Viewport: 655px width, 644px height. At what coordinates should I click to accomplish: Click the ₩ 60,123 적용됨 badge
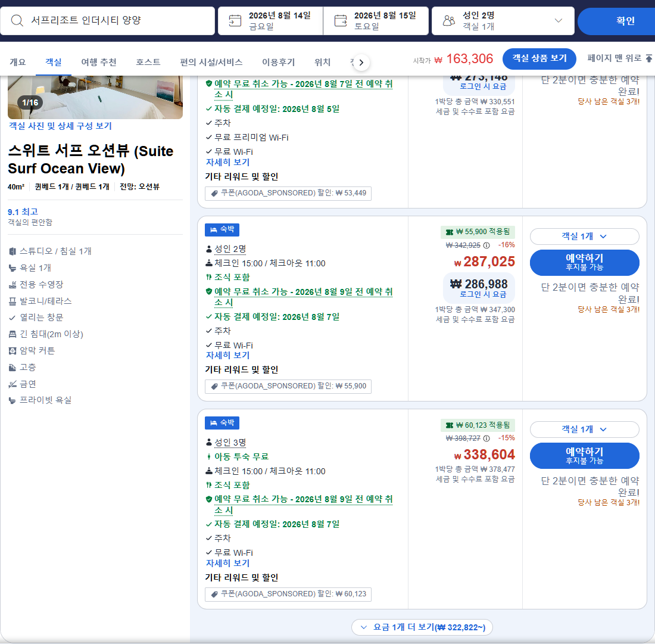478,425
